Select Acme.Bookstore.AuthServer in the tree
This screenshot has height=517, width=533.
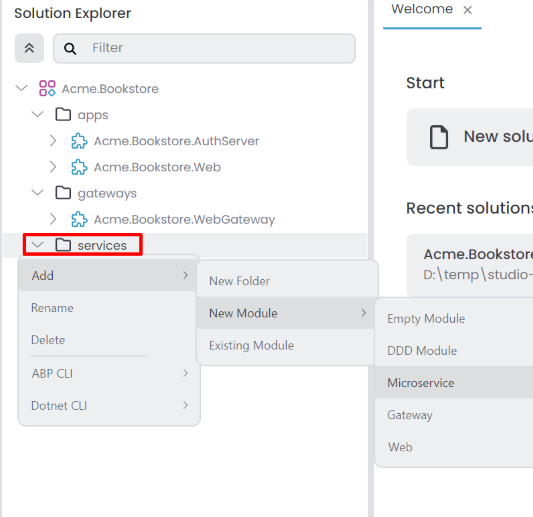pyautogui.click(x=176, y=141)
